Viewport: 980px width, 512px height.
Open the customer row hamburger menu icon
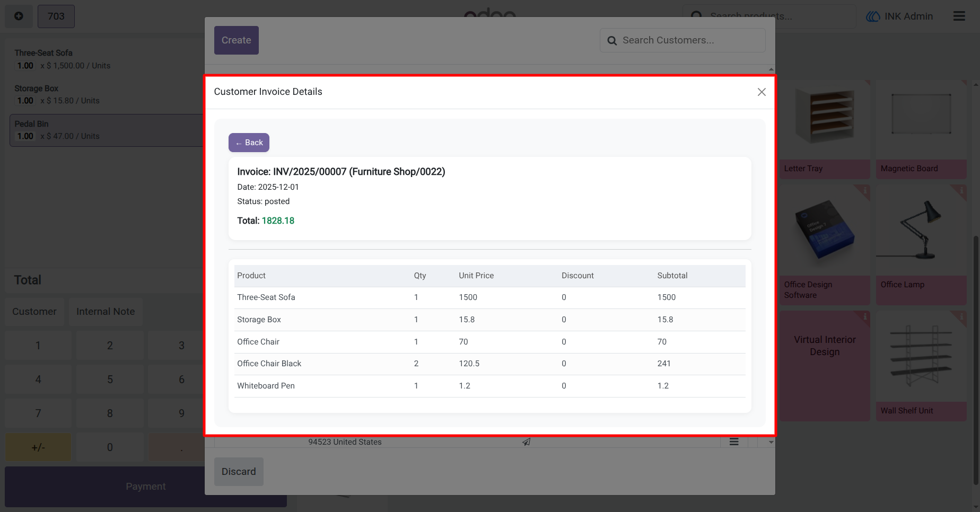click(x=734, y=442)
